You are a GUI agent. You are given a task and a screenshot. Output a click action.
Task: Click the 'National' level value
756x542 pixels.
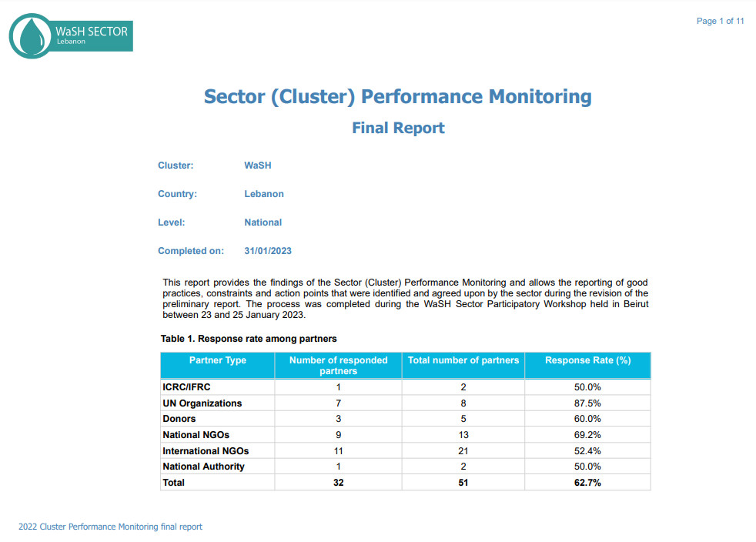click(x=263, y=222)
